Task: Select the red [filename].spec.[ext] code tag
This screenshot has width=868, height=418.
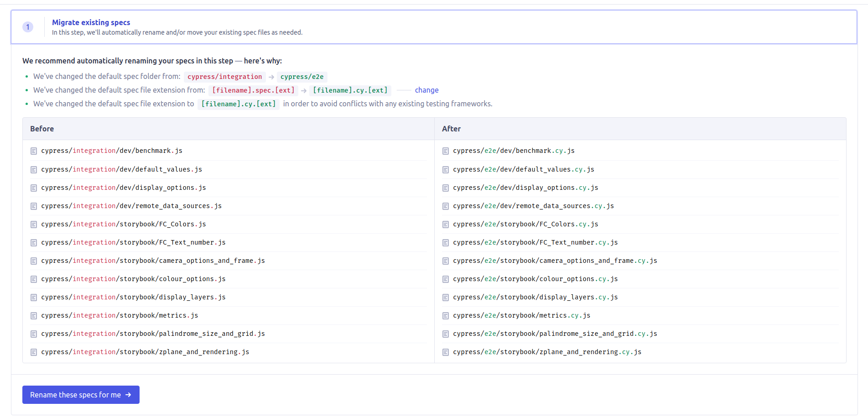Action: [253, 90]
